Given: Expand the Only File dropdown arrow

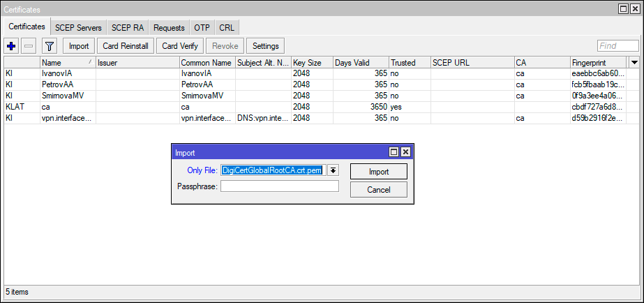Looking at the screenshot, I should (334, 170).
